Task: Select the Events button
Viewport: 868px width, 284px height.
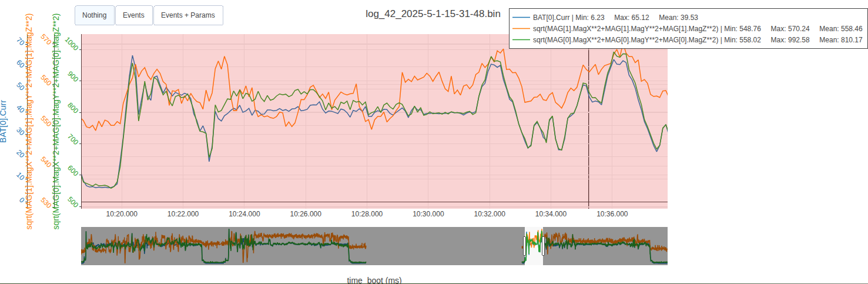Action: pyautogui.click(x=133, y=15)
